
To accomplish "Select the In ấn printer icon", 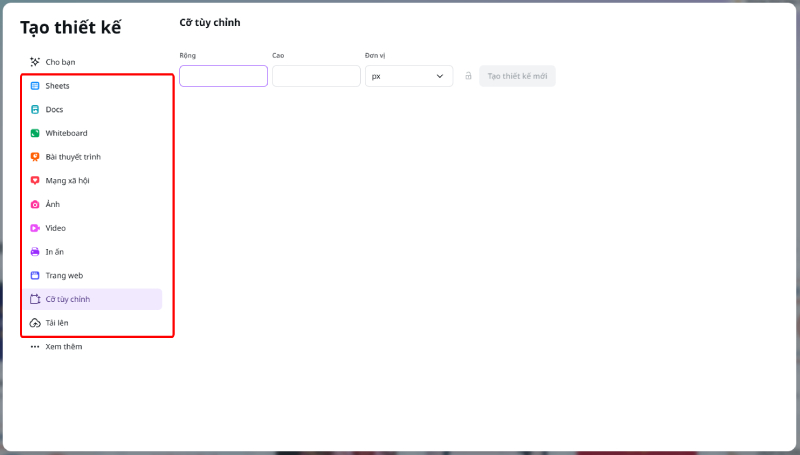I will [x=35, y=252].
